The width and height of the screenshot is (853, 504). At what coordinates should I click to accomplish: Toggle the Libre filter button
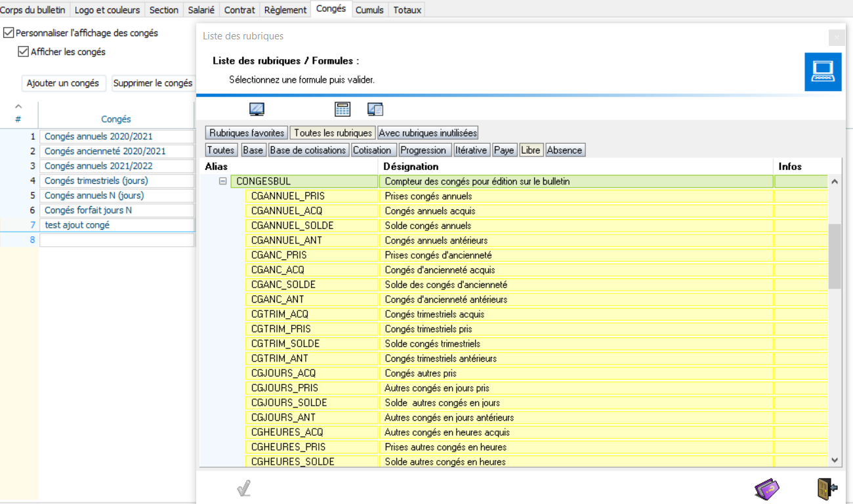click(x=530, y=150)
